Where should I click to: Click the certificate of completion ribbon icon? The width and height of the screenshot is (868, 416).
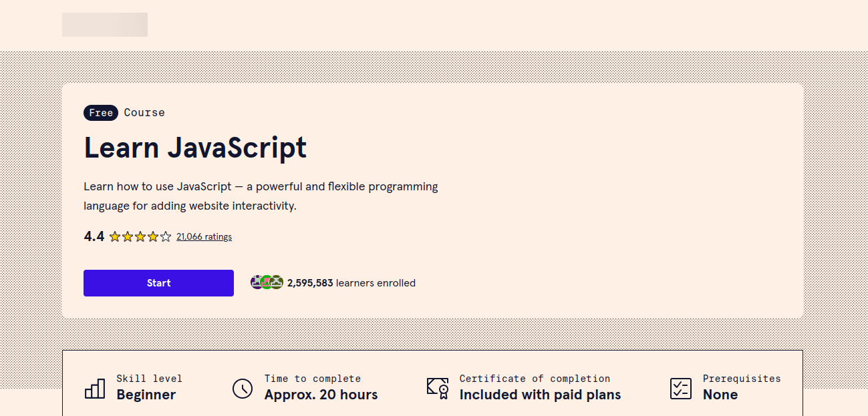(x=438, y=388)
